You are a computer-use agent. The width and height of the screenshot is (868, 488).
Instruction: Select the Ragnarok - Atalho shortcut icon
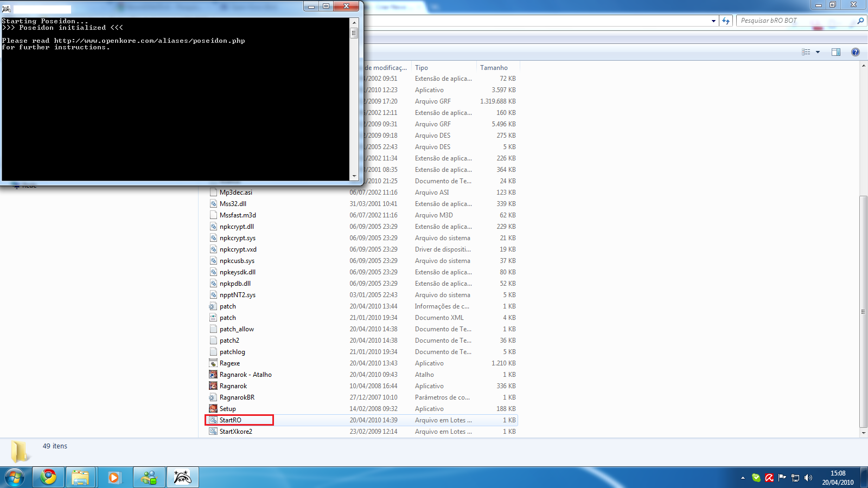click(x=213, y=374)
